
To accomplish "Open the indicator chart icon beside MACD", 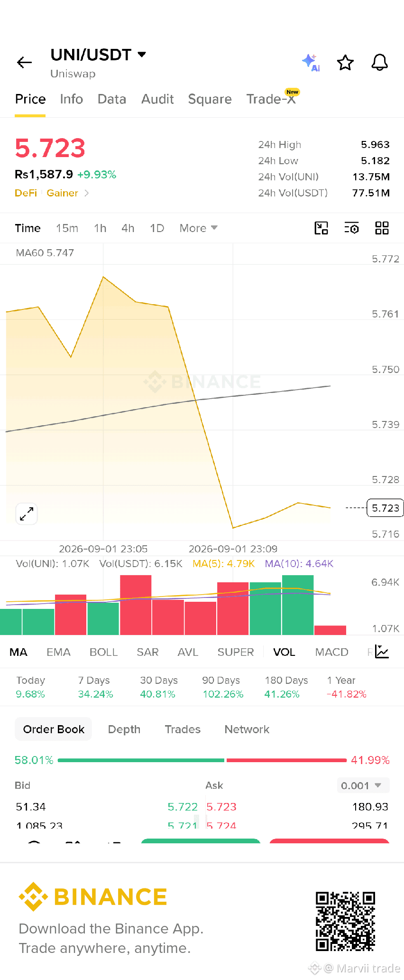I will pos(382,652).
